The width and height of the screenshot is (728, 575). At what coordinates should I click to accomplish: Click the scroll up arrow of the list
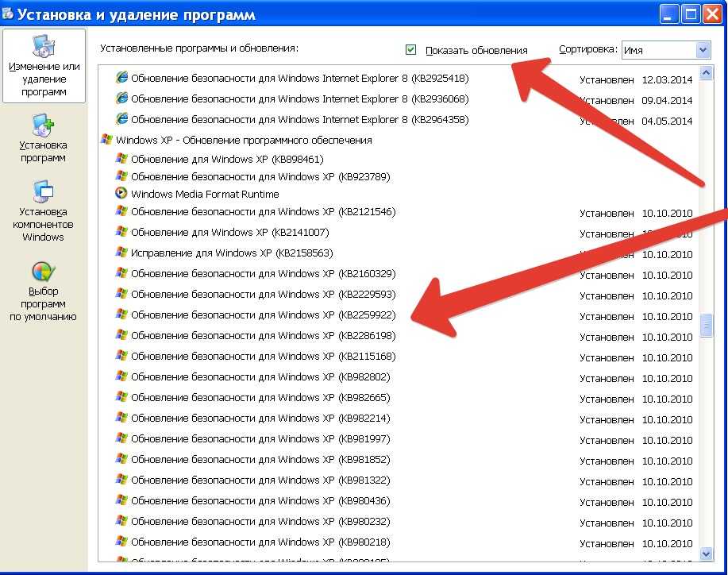pyautogui.click(x=707, y=73)
